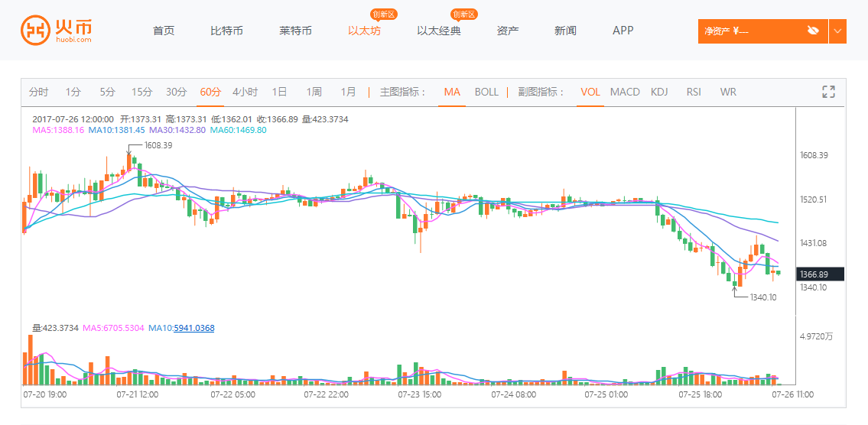Open the 新闻 news page
Image resolution: width=868 pixels, height=425 pixels.
(x=565, y=31)
